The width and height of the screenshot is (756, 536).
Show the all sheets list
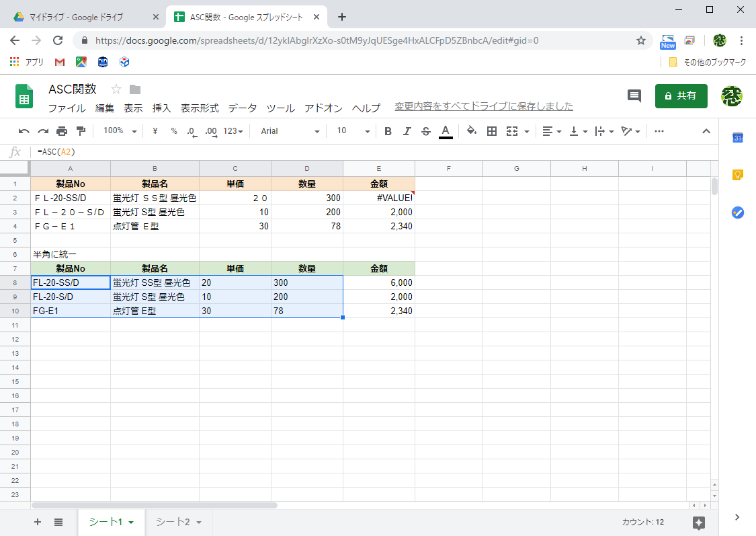58,522
